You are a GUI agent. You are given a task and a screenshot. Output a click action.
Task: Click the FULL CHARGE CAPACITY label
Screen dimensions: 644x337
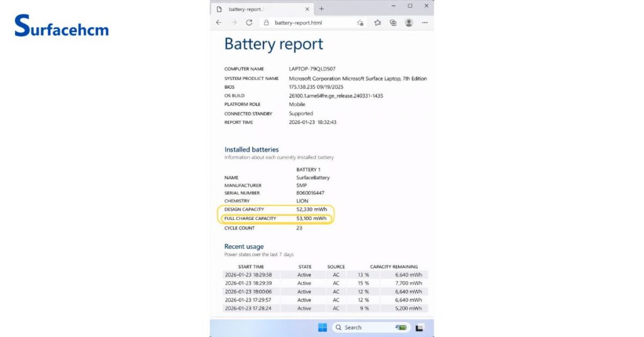pos(250,218)
